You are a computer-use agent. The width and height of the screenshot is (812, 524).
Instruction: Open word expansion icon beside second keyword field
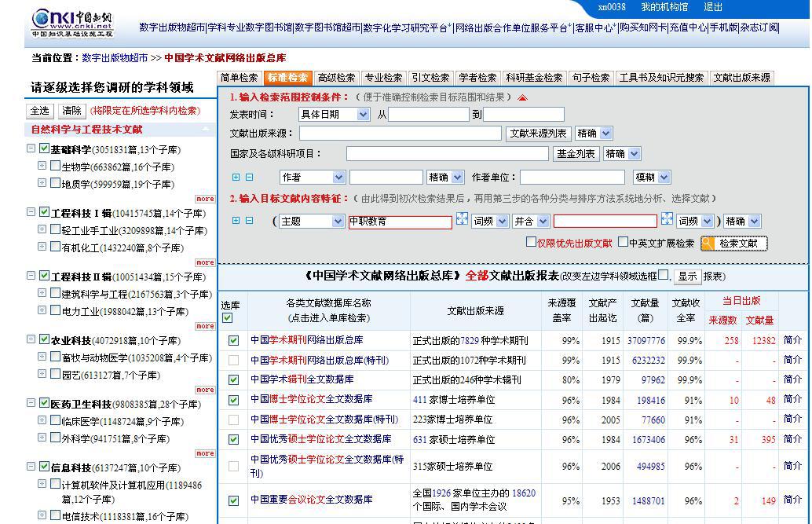[x=667, y=218]
